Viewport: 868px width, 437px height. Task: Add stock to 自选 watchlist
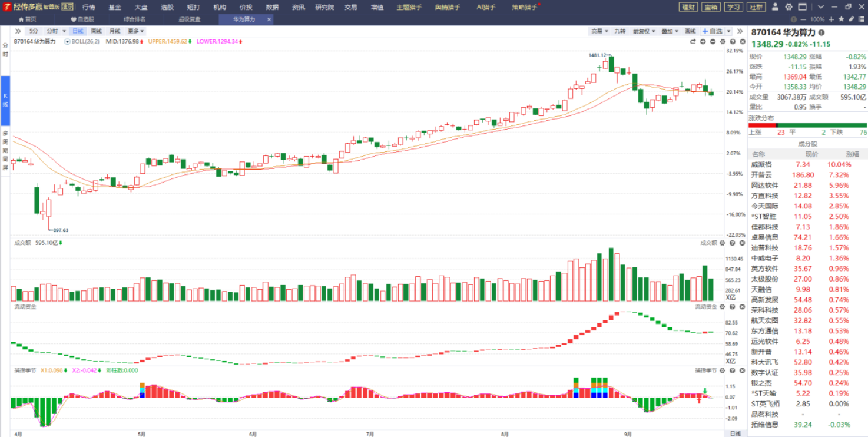coord(713,31)
